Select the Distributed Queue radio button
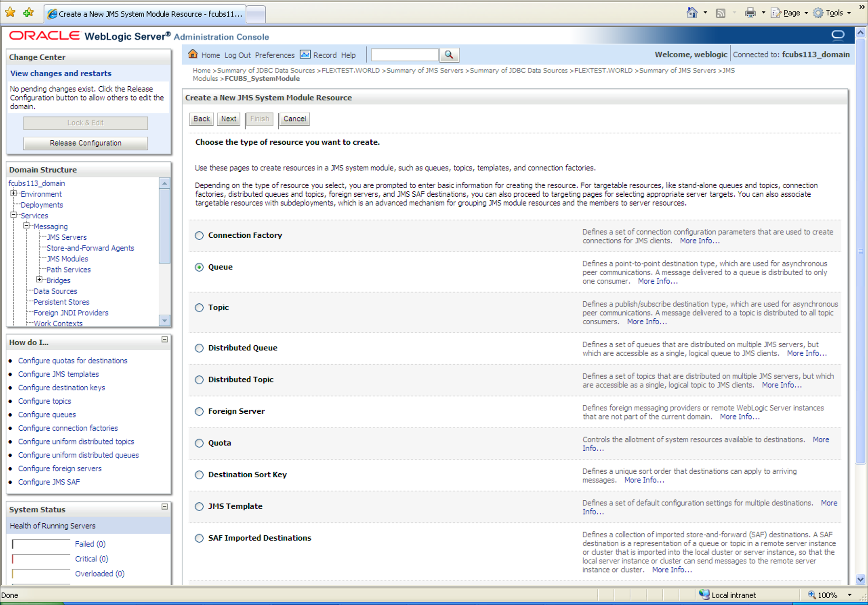 (199, 348)
